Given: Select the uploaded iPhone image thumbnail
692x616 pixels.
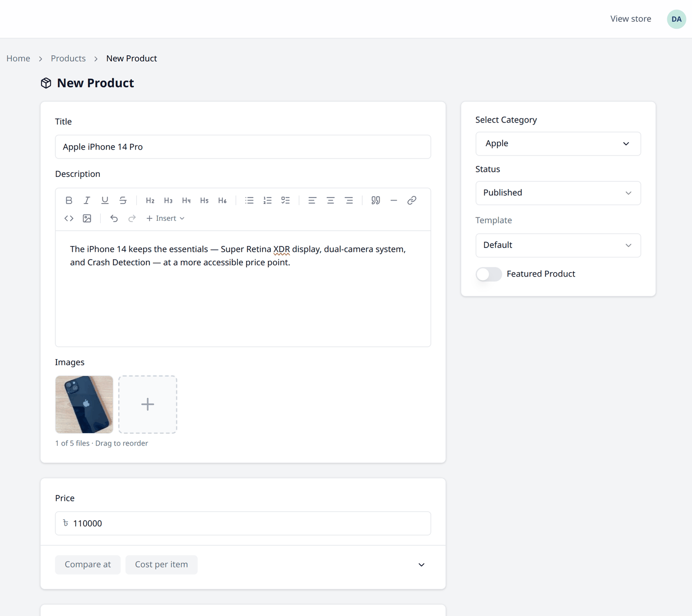Looking at the screenshot, I should [84, 405].
